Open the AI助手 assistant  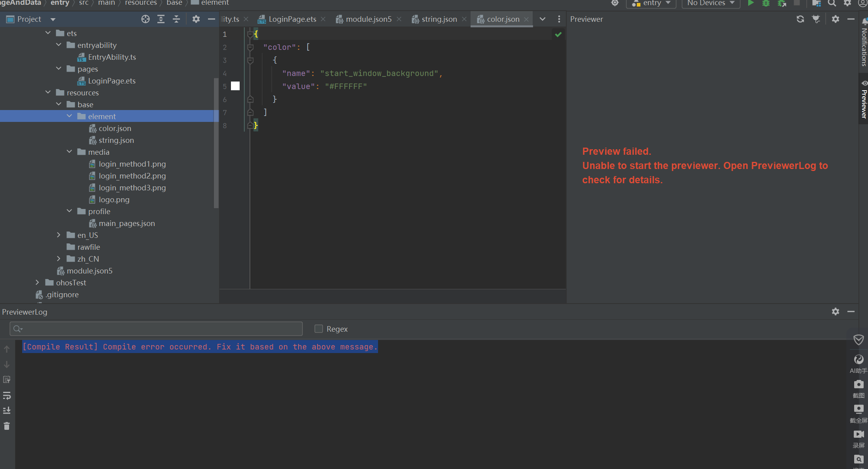click(x=859, y=363)
